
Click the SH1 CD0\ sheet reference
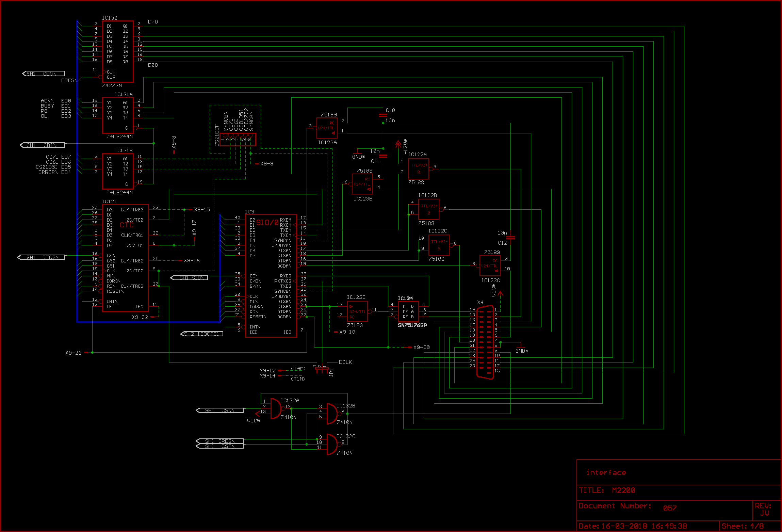pyautogui.click(x=44, y=74)
